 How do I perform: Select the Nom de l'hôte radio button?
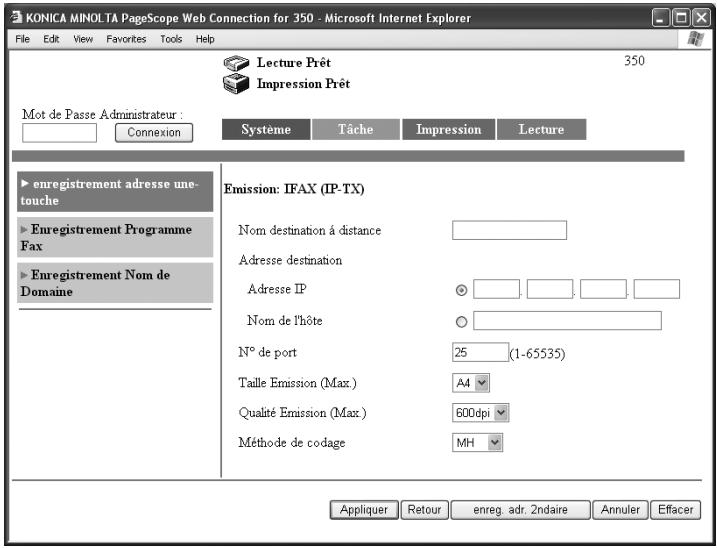[x=461, y=322]
